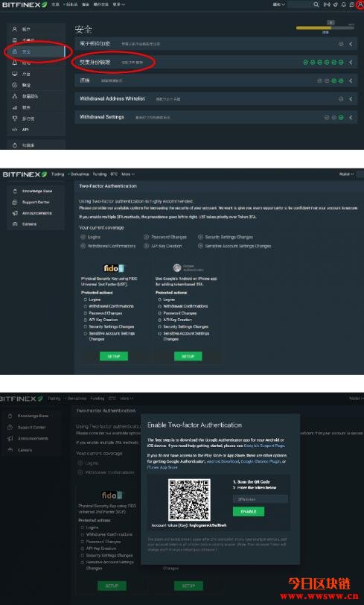Click the undimmed fido logo
This screenshot has height=605, width=364.
[x=114, y=268]
